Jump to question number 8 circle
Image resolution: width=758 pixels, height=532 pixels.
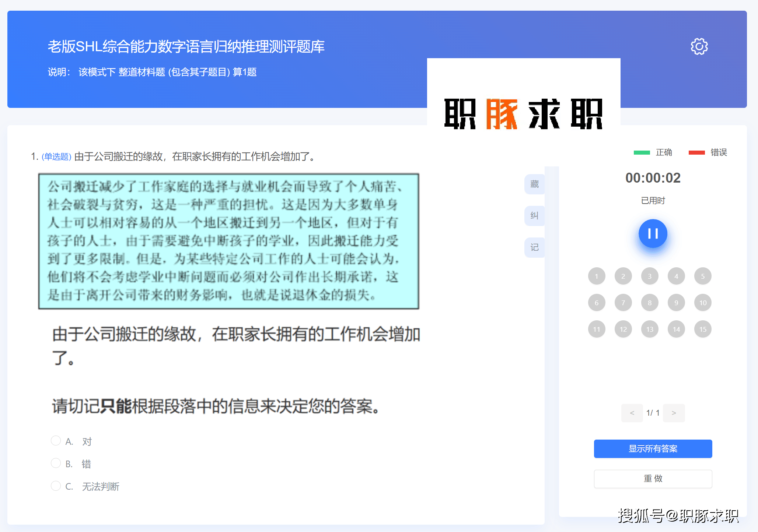(x=650, y=303)
